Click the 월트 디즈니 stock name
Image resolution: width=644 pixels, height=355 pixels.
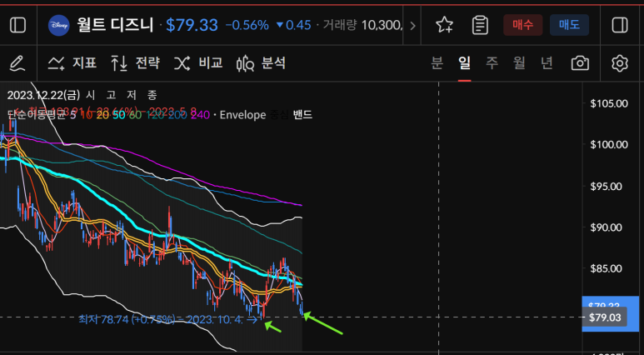pos(115,26)
